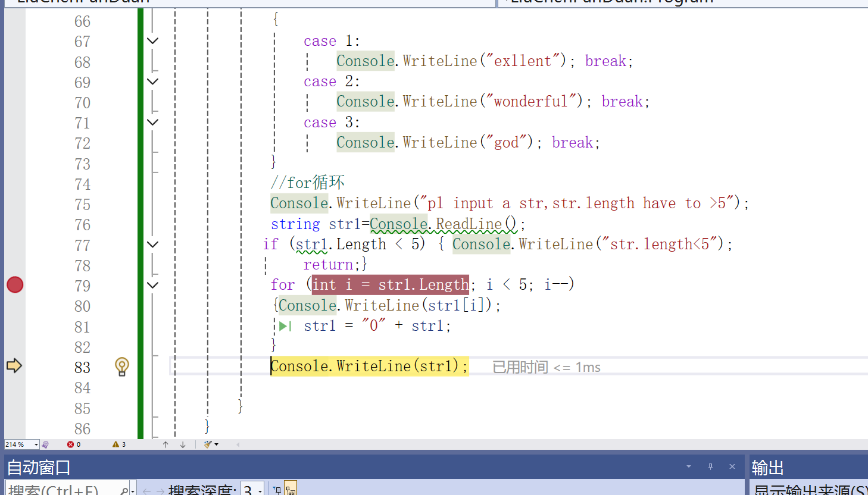This screenshot has width=868, height=495.
Task: Open the zoom level dropdown showing 214 %
Action: pyautogui.click(x=36, y=444)
